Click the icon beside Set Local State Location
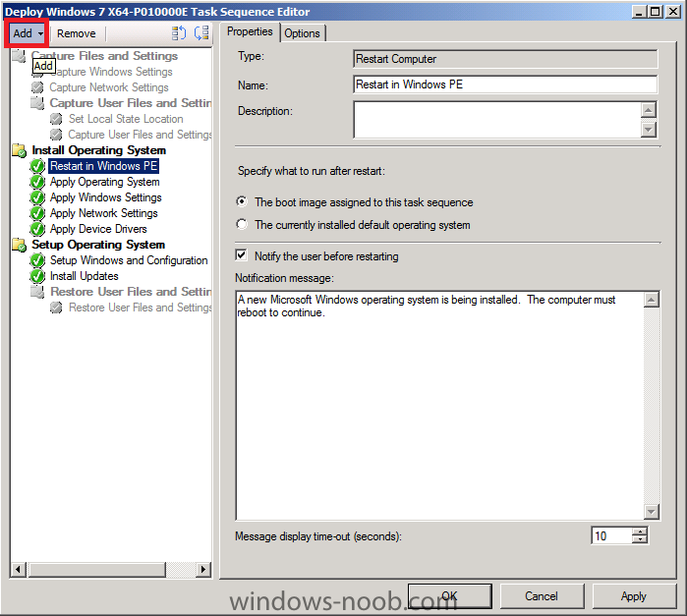 coord(56,119)
